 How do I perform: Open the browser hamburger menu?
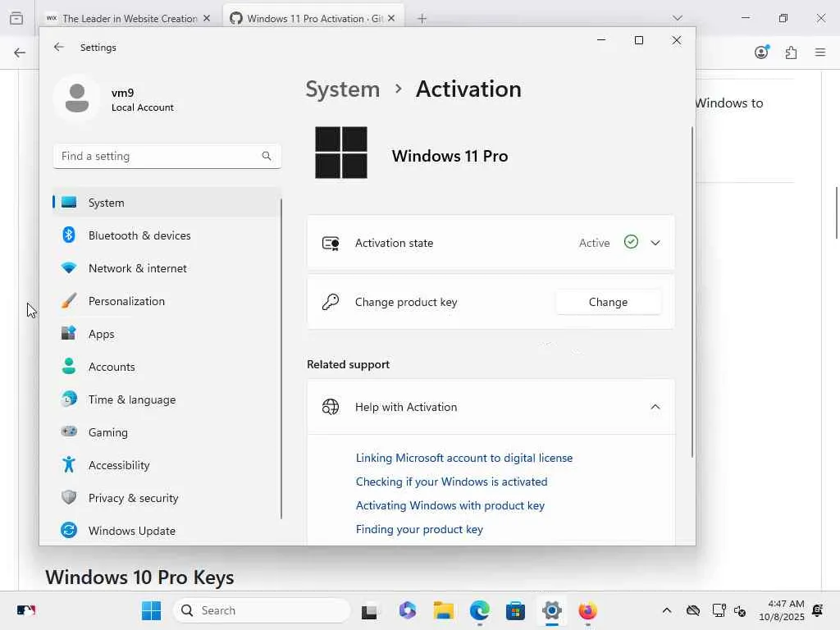820,52
